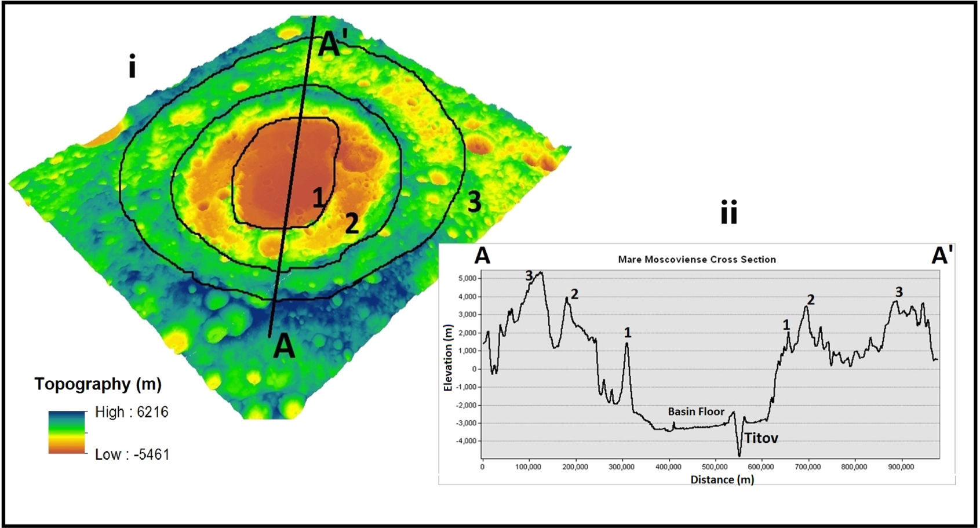Image resolution: width=980 pixels, height=528 pixels.
Task: Select the -2,000 elevation tick label
Action: [x=465, y=405]
